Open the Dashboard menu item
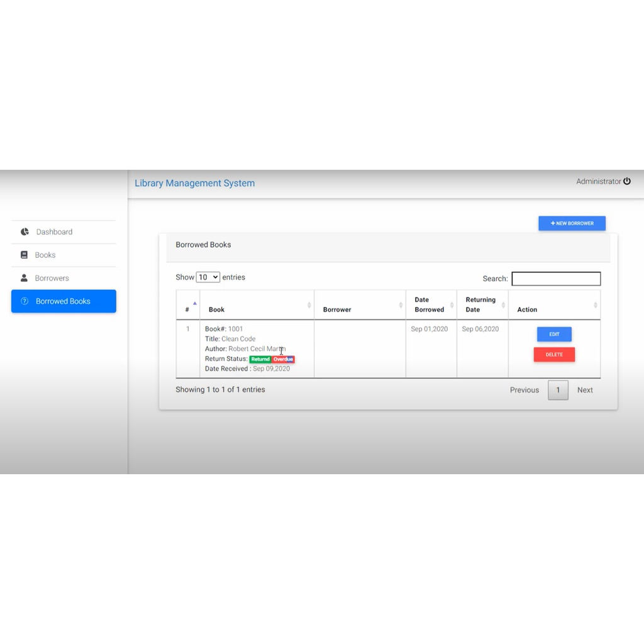 point(54,232)
